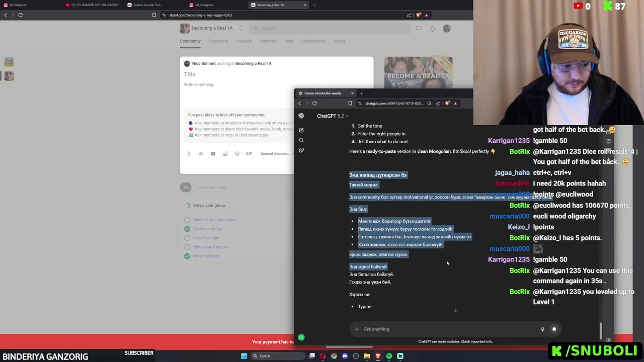
Task: Open a new tab in the ChatGPT window
Action: click(361, 93)
